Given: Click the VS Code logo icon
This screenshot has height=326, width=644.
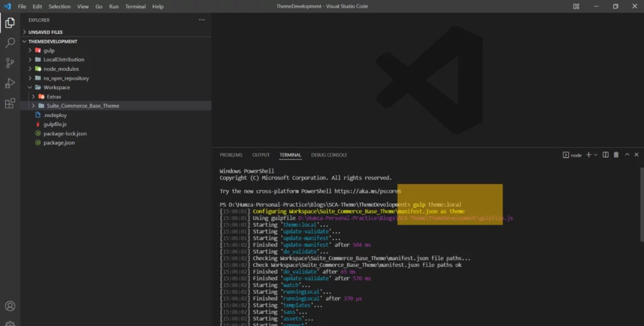Looking at the screenshot, I should click(8, 6).
